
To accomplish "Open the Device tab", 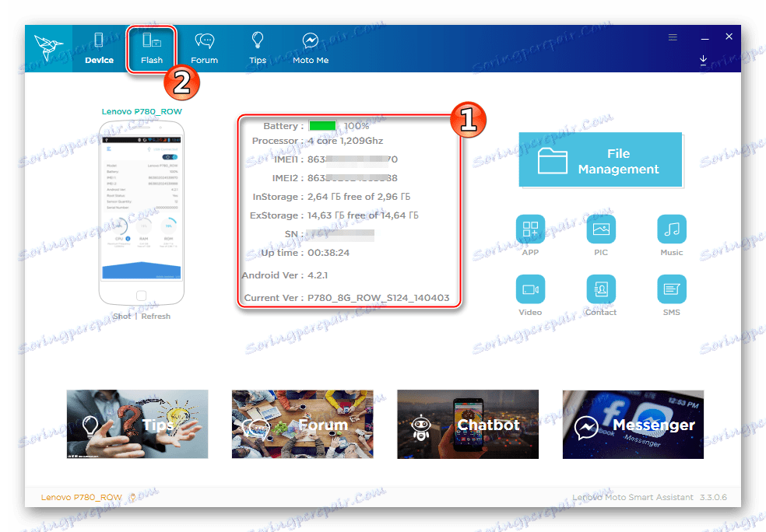I will coord(99,49).
